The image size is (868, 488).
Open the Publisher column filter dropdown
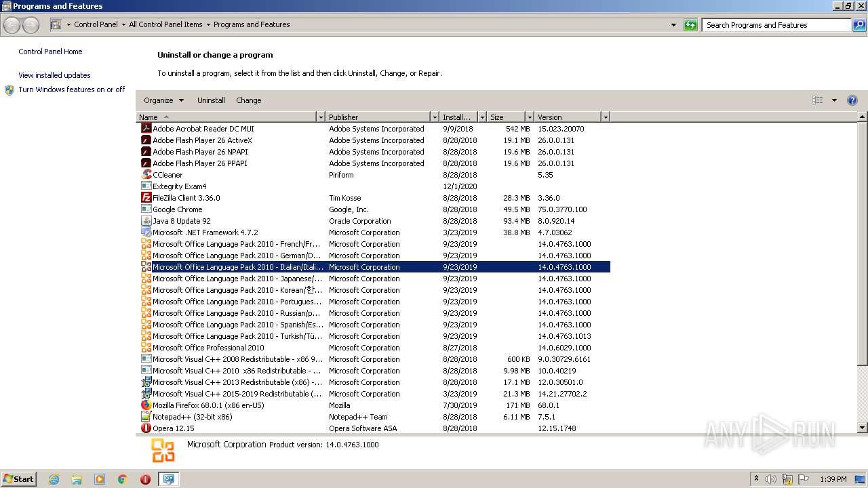pos(435,117)
